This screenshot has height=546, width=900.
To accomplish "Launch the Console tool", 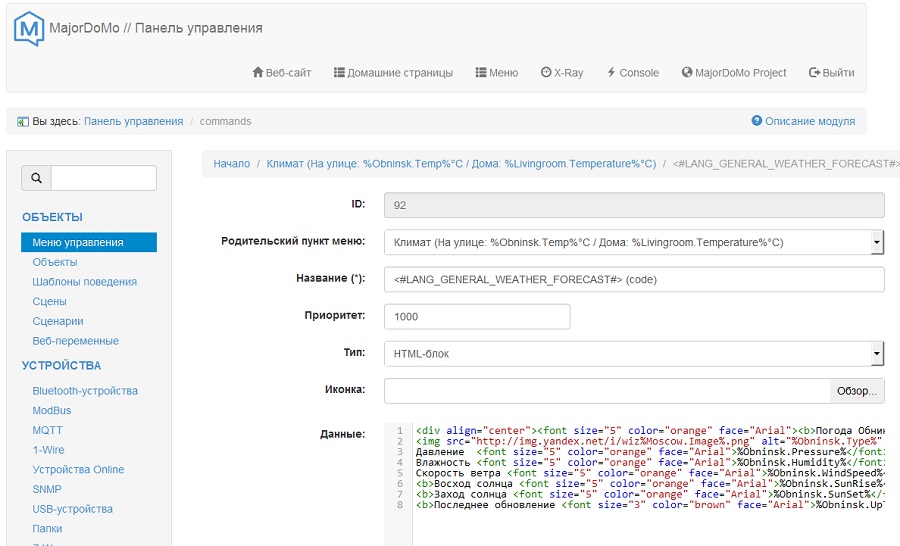I will coord(633,73).
